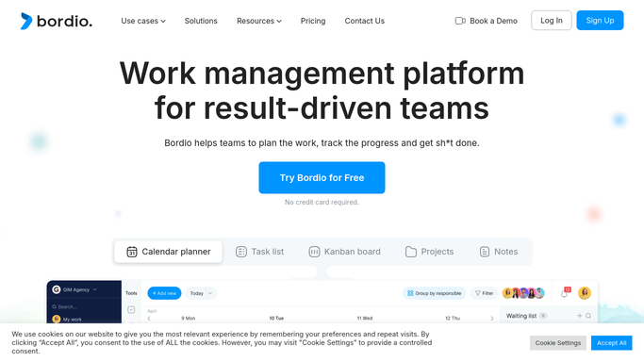Click the 12 Thu column header
644x362 pixels.
pos(453,318)
